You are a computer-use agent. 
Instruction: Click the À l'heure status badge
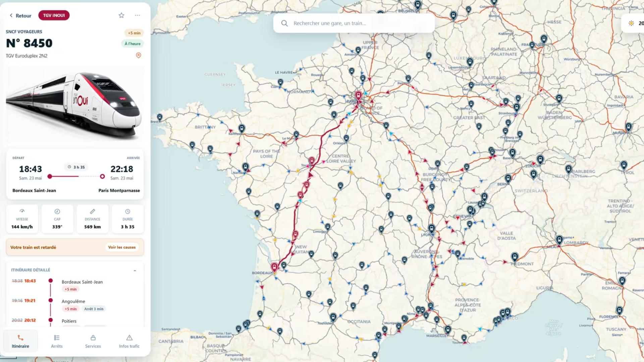click(132, 44)
